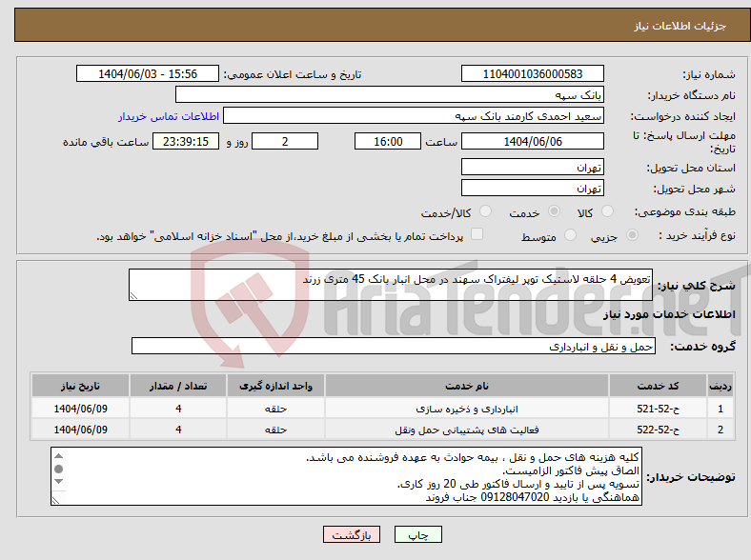This screenshot has width=751, height=560.
Task: Click the round scrollbar thumb in notes box
Action: (x=58, y=469)
